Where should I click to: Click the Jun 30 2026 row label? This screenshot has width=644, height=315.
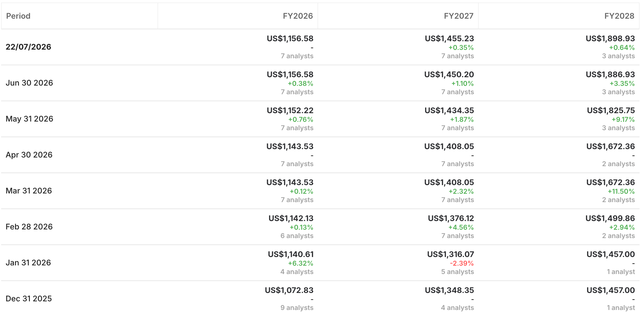click(x=29, y=83)
